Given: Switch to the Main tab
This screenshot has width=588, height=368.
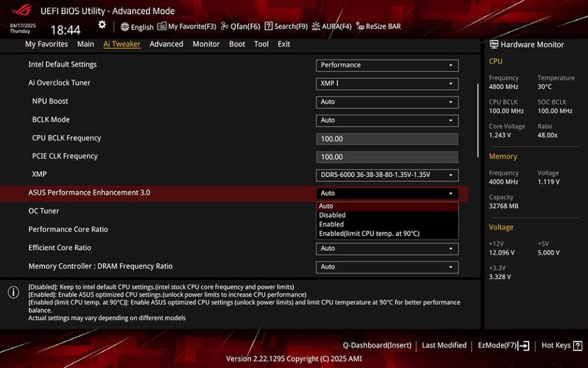Looking at the screenshot, I should coord(86,44).
